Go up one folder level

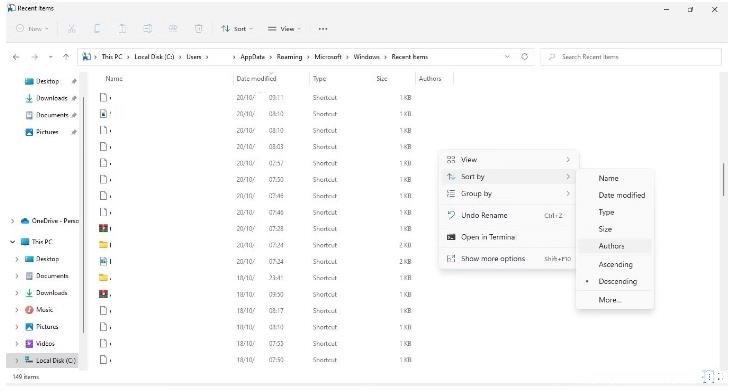66,57
